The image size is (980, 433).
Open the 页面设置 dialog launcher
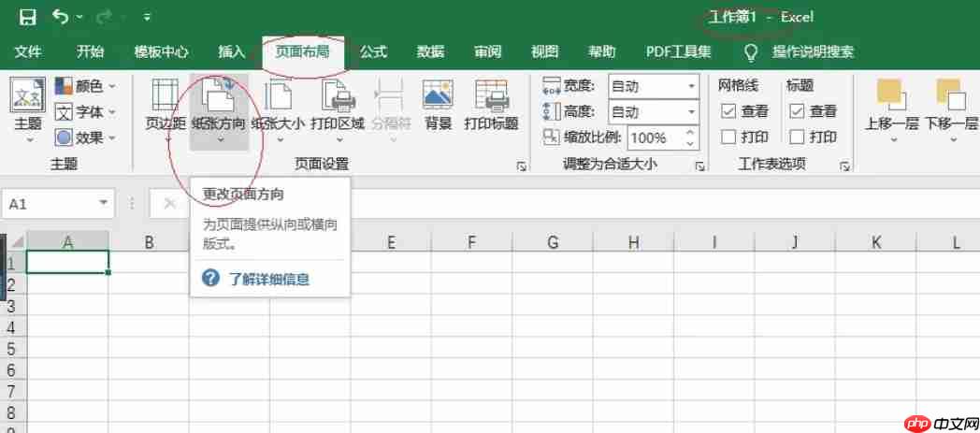[521, 166]
